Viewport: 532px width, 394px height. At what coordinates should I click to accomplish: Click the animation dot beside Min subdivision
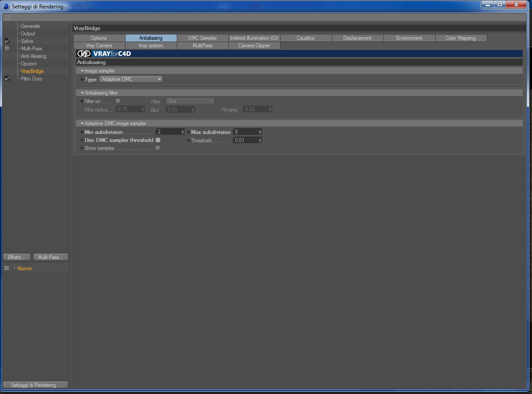(x=82, y=132)
